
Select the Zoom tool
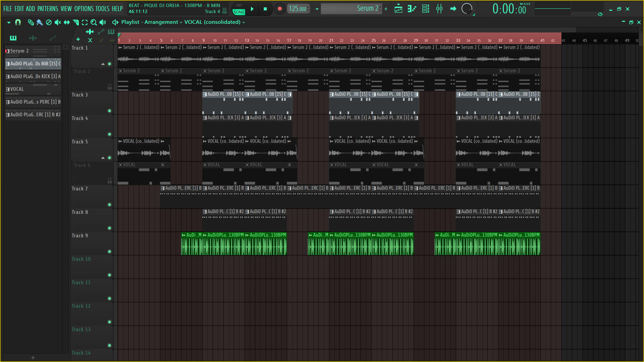click(94, 22)
